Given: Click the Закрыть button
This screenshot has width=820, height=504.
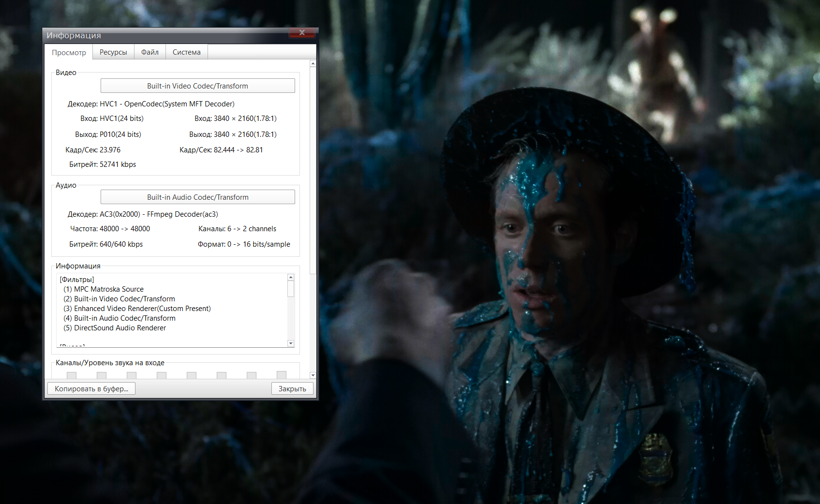Looking at the screenshot, I should pos(292,388).
